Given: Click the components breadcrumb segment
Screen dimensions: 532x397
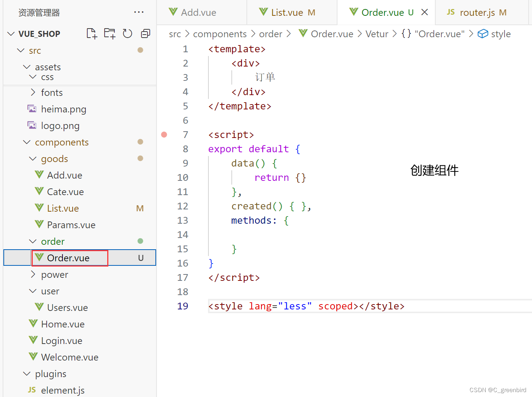Looking at the screenshot, I should 220,34.
